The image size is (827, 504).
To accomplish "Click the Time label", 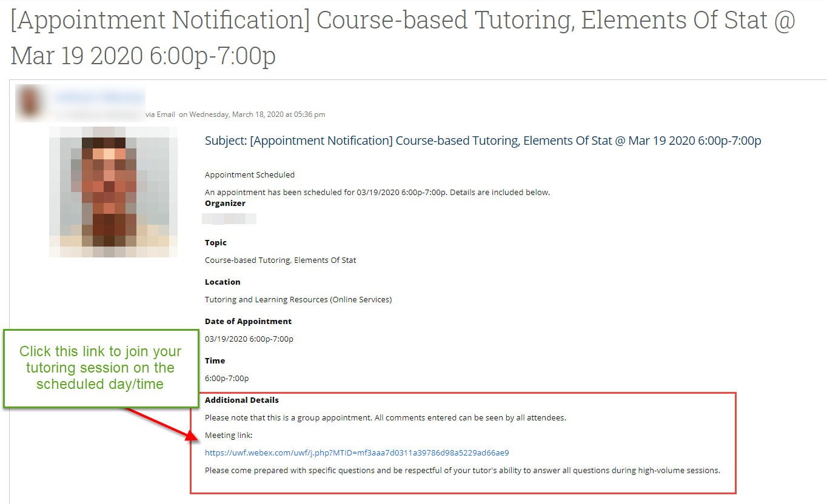I will (x=215, y=361).
